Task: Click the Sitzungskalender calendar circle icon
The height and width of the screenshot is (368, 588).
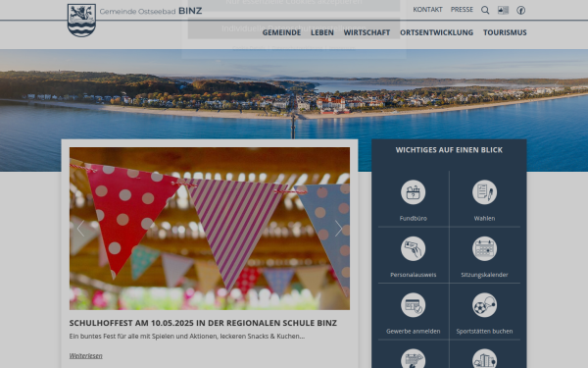Action: 484,248
